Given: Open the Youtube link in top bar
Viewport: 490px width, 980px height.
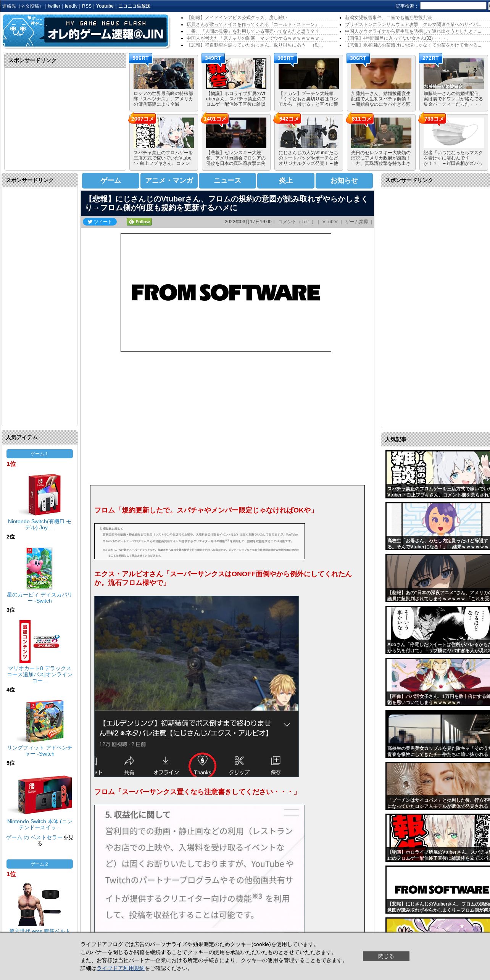Looking at the screenshot, I should tap(105, 6).
